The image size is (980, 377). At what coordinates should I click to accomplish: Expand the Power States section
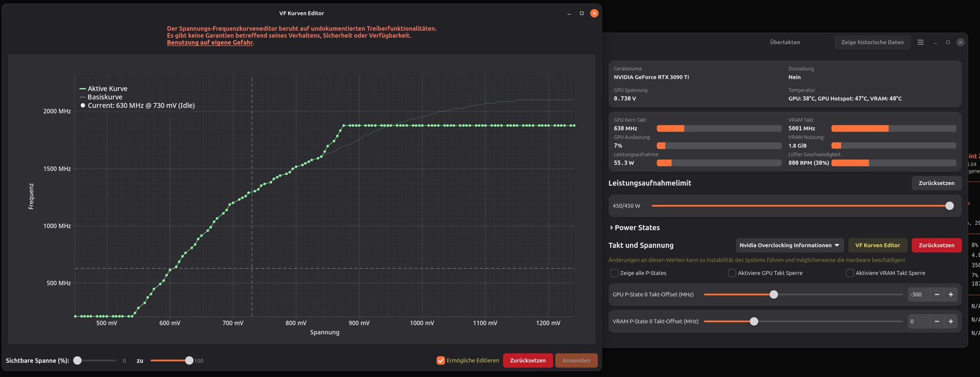coord(634,227)
